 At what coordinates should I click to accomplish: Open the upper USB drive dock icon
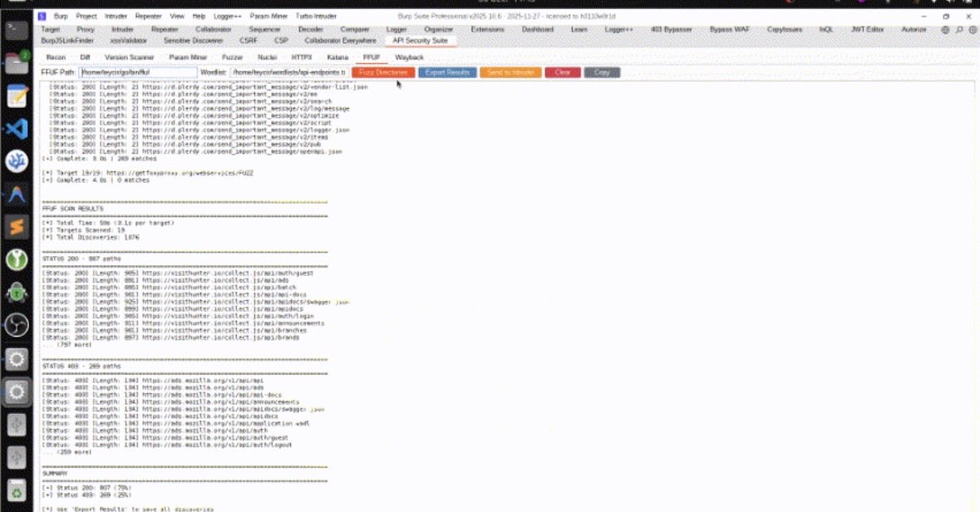pos(17,425)
